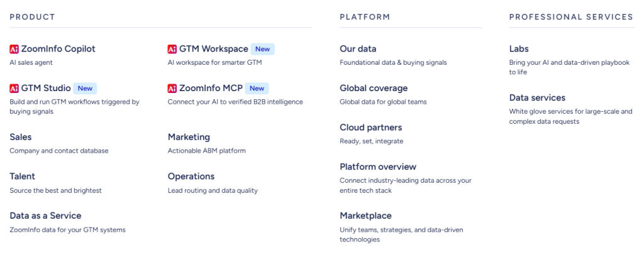Visit the Our data platform page
This screenshot has width=644, height=257.
click(x=358, y=49)
